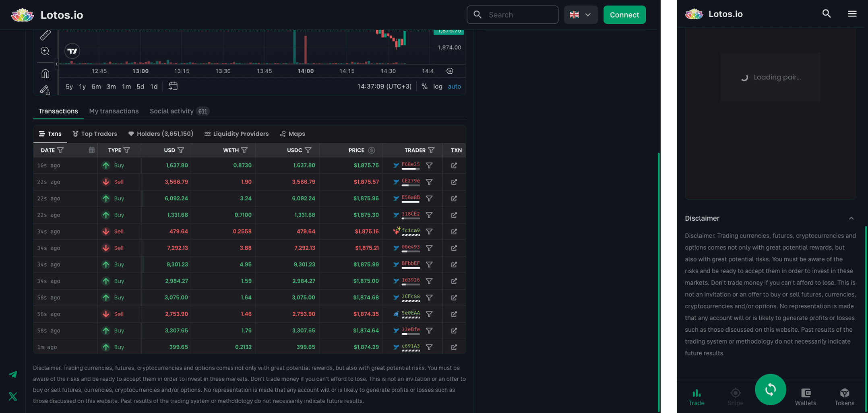
Task: Collapse chart toolbar via small arrow handle
Action: tap(56, 64)
